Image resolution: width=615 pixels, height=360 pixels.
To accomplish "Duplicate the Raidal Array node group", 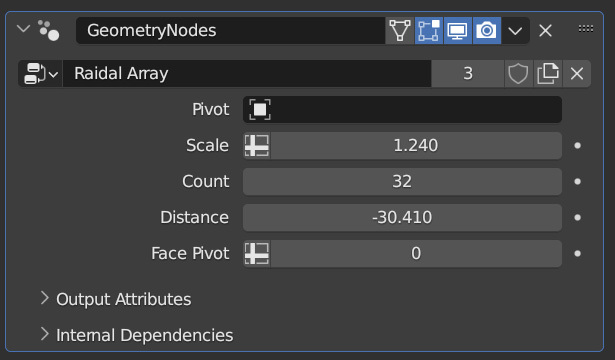I will pos(548,73).
